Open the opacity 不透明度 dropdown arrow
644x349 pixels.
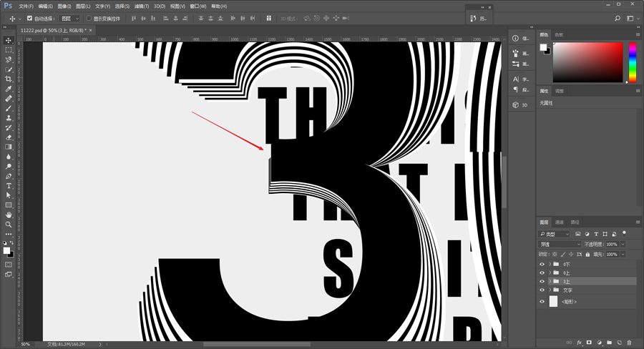point(623,244)
